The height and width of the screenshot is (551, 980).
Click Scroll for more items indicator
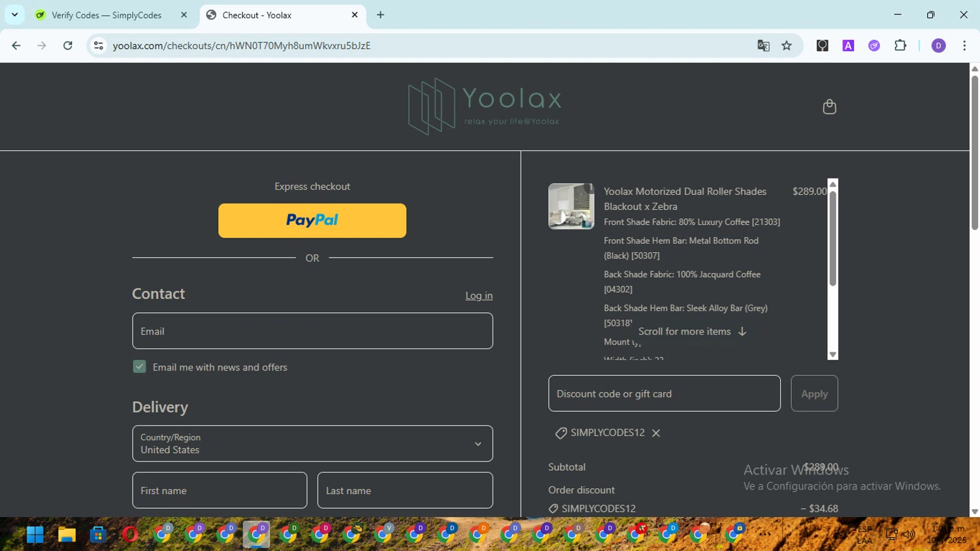(692, 331)
